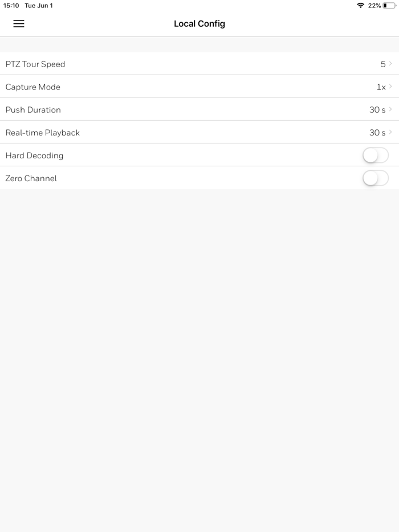Open the PTZ Tour Speed setting
The width and height of the screenshot is (399, 532).
pyautogui.click(x=199, y=64)
